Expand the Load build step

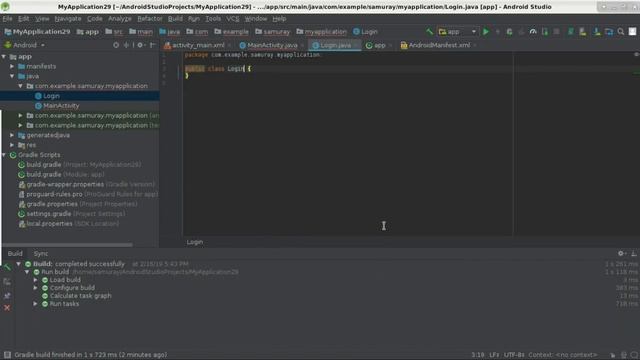[36, 280]
